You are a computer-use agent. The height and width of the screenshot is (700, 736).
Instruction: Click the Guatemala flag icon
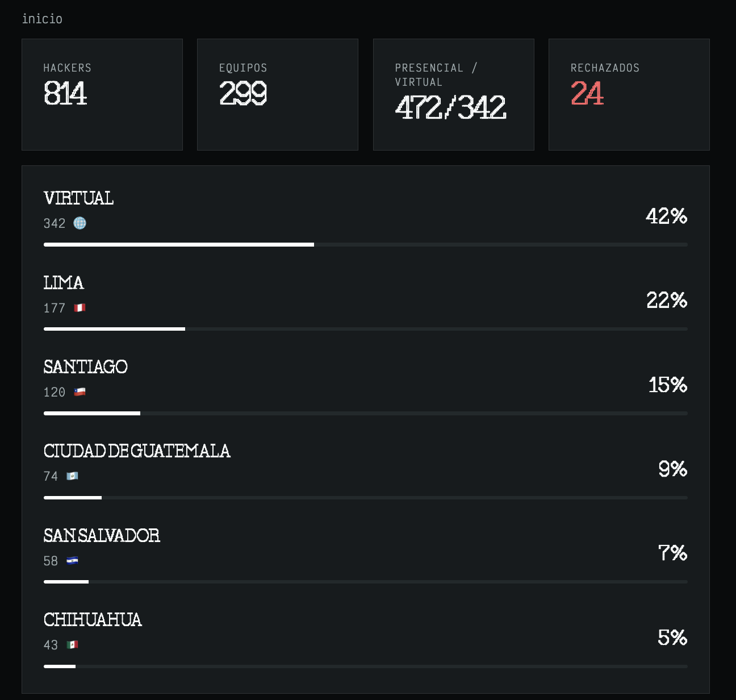pos(72,476)
